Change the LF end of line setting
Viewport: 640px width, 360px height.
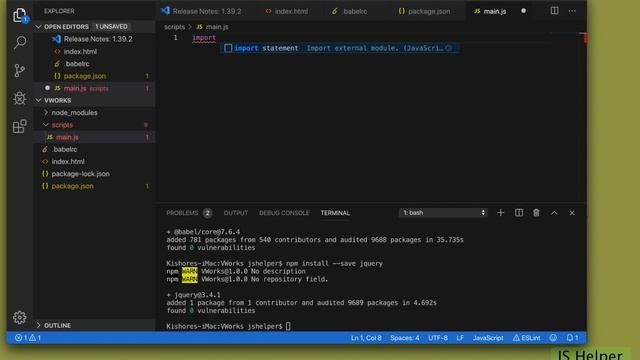point(460,338)
